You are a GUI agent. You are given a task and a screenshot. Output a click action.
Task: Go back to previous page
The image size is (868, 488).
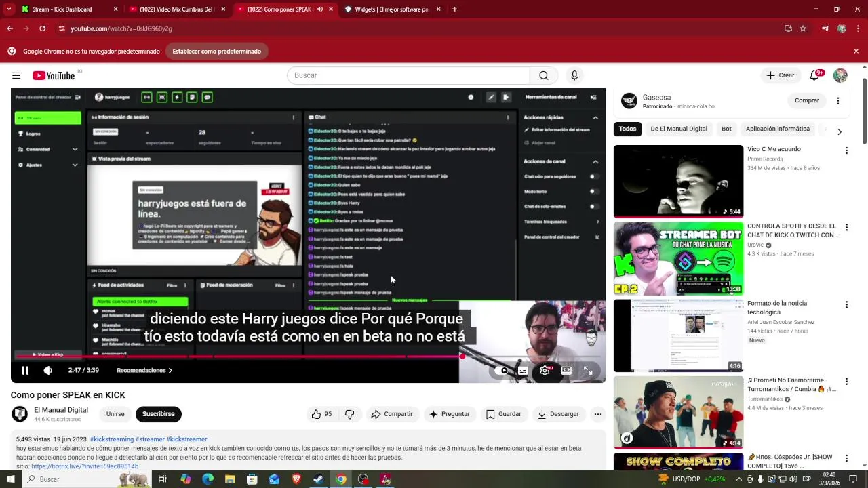pos(9,28)
